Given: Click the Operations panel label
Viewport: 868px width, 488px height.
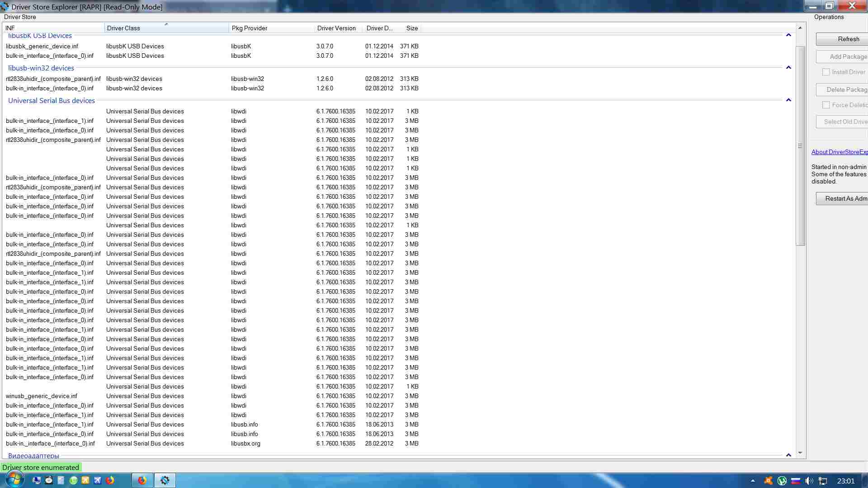Looking at the screenshot, I should 829,17.
